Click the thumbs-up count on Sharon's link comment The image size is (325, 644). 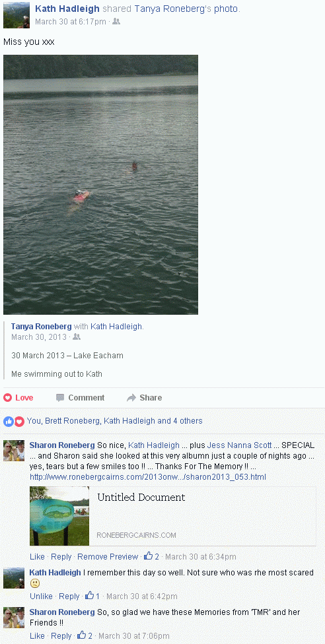coord(151,556)
